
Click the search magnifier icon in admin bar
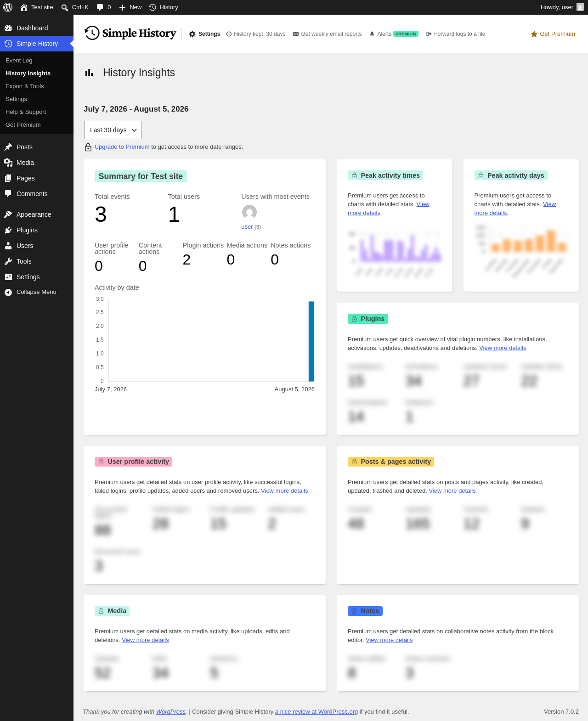(65, 7)
